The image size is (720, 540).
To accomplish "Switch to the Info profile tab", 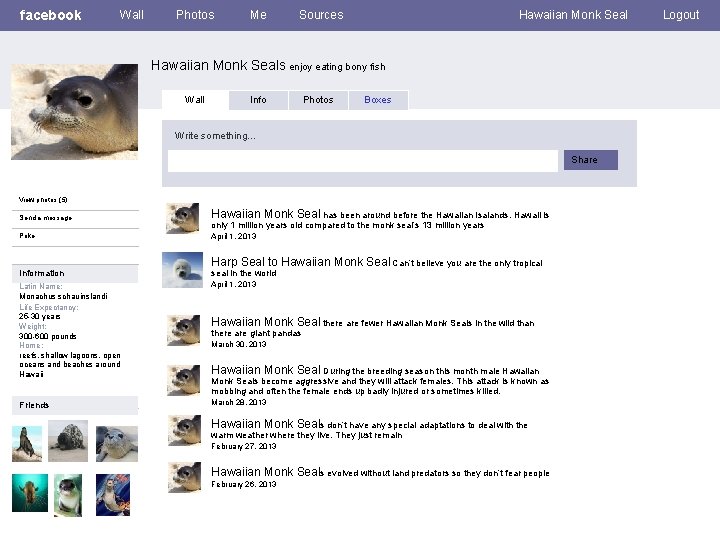I will tap(258, 100).
